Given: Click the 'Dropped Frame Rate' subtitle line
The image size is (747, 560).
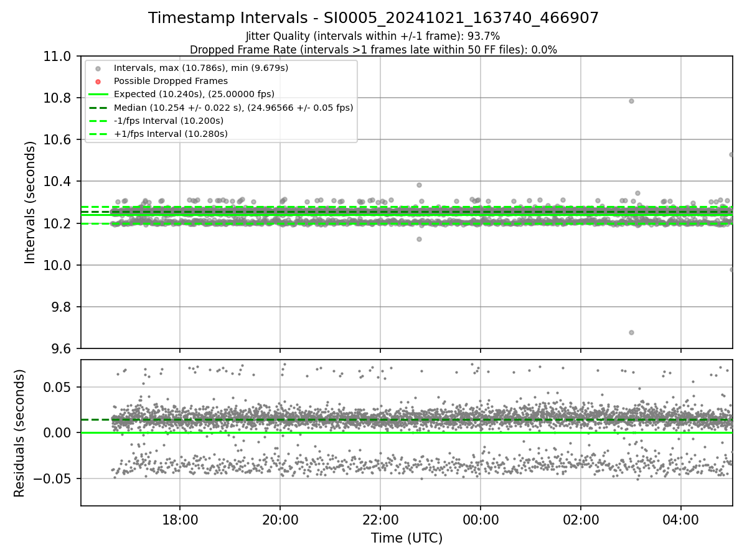Looking at the screenshot, I should pos(374,50).
